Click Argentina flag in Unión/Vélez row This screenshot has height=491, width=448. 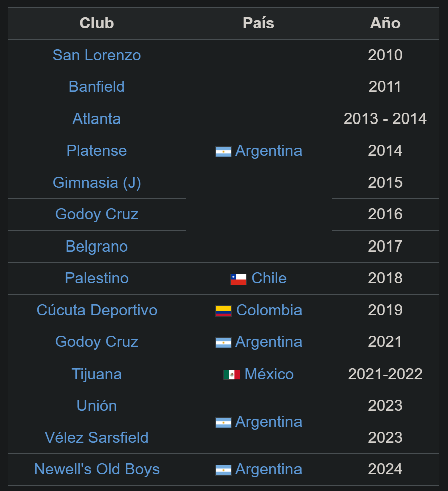point(223,423)
